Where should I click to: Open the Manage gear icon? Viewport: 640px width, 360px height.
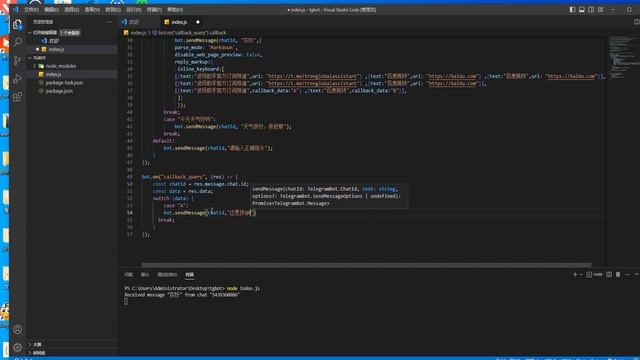(x=18, y=347)
